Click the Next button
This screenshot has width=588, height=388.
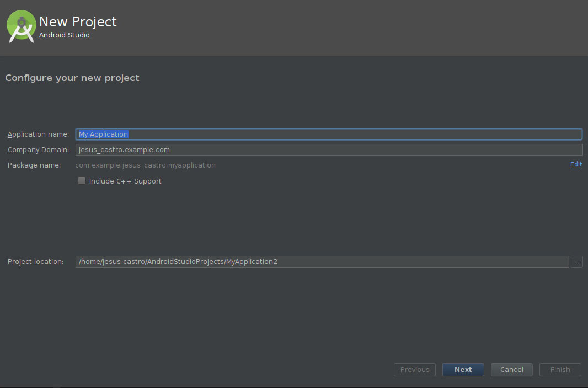tap(463, 370)
